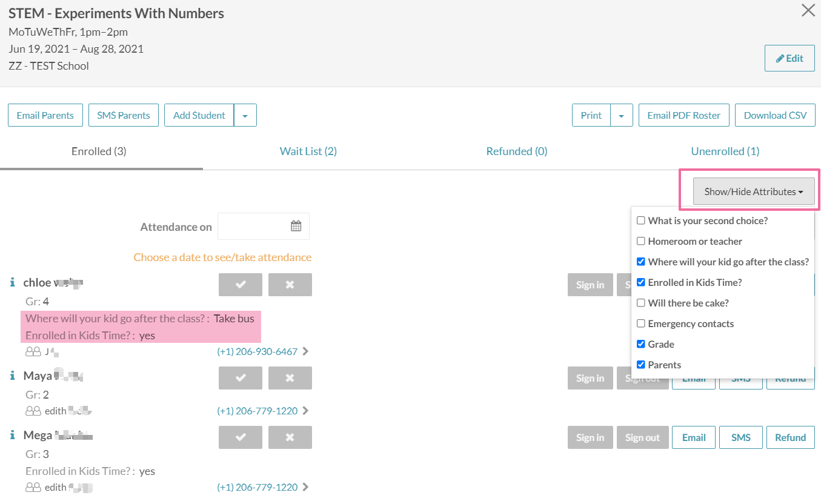Click the Attendance on date field
Image resolution: width=821 pixels, height=504 pixels.
click(254, 227)
